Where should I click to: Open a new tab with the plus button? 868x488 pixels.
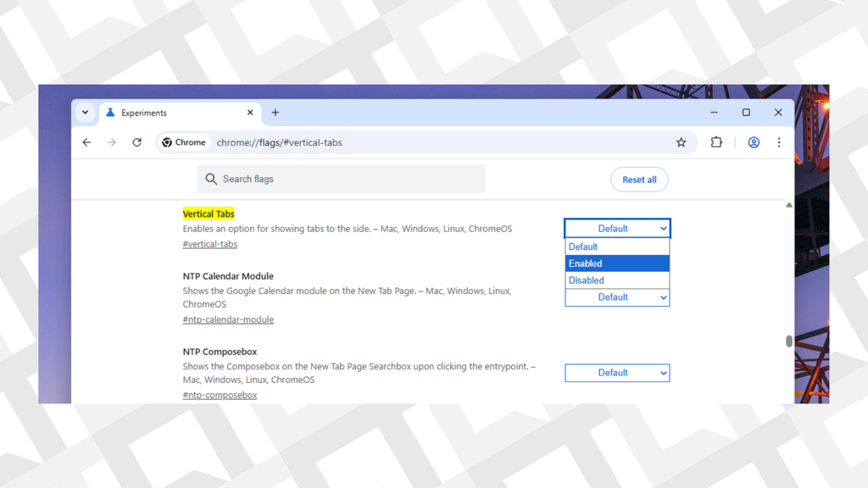point(275,112)
